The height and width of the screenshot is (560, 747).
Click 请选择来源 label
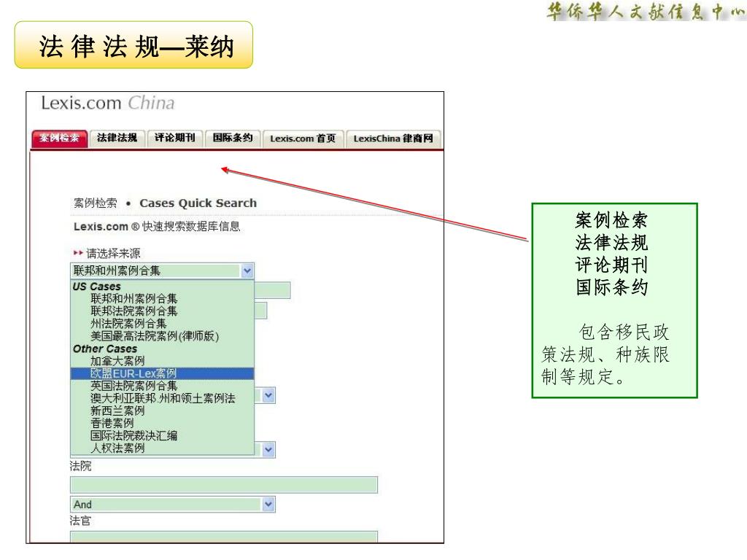(113, 253)
